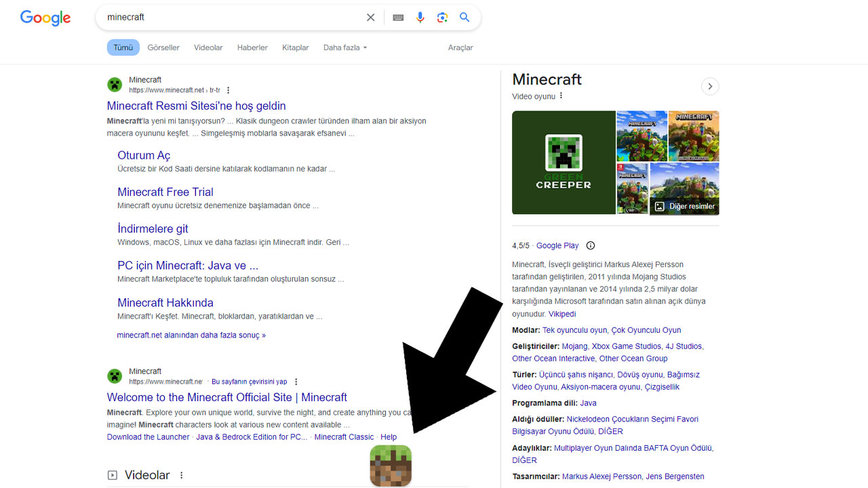The width and height of the screenshot is (868, 488).
Task: Open the on-screen keyboard icon
Action: pyautogui.click(x=398, y=18)
